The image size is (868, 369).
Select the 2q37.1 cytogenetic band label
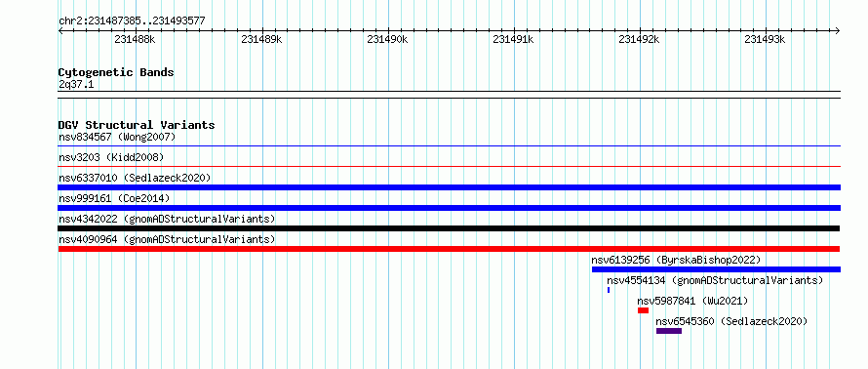[76, 85]
